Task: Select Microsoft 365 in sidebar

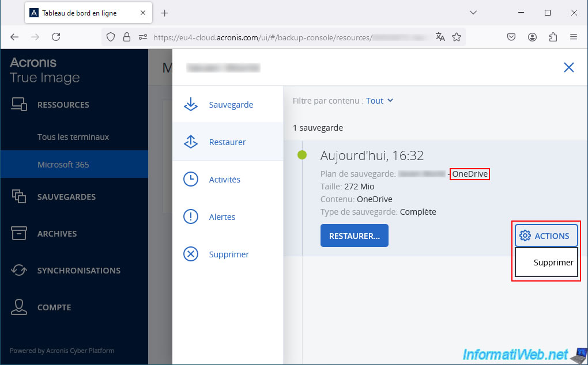Action: point(74,164)
